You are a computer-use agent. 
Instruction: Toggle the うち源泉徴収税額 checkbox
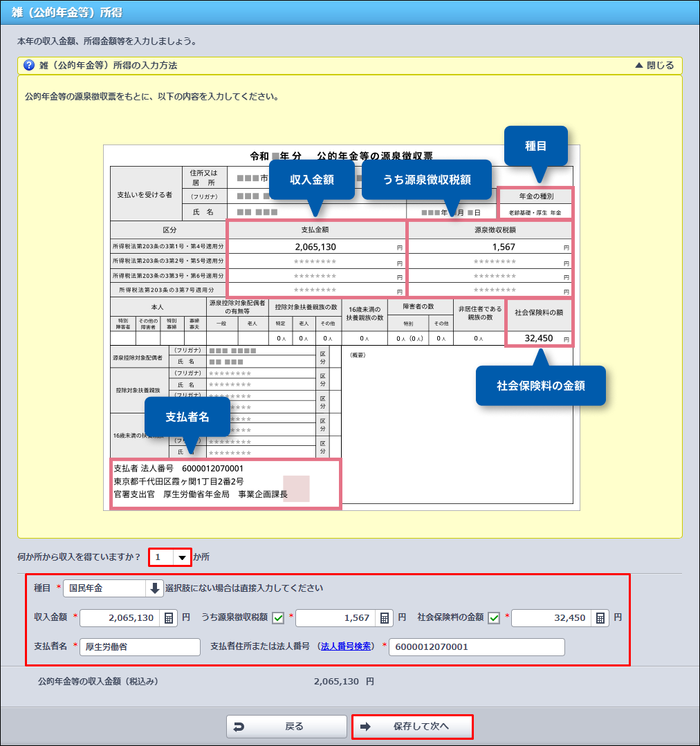278,618
